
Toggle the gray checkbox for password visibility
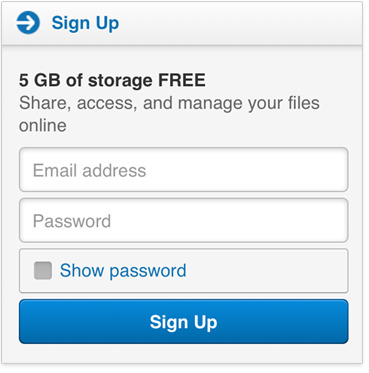tap(43, 270)
